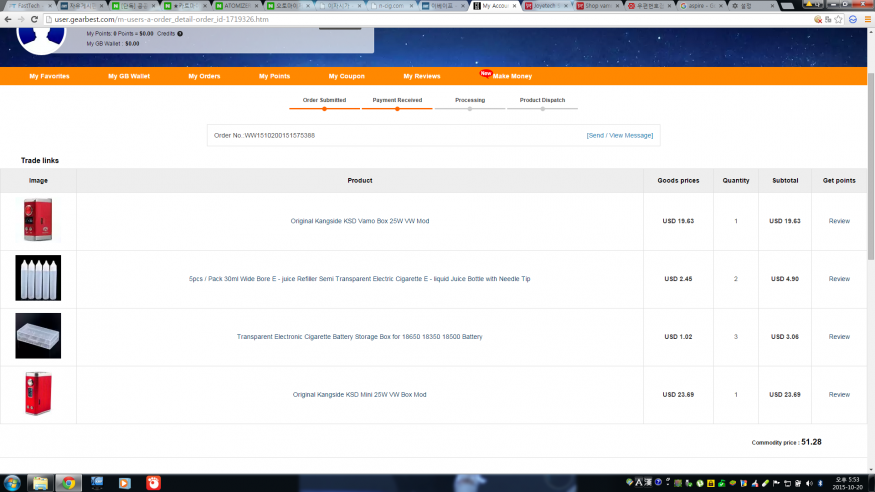Reload the page with the refresh icon

coord(34,19)
